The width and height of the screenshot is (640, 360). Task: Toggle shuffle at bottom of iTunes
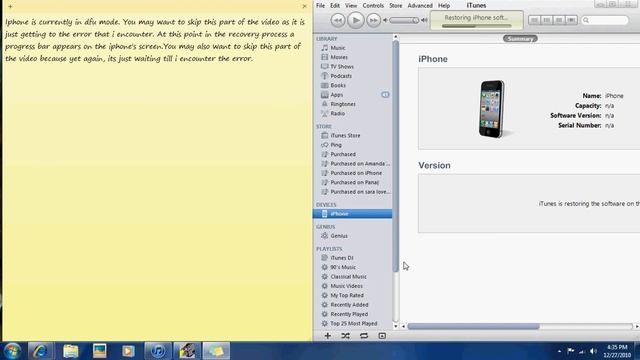click(345, 336)
